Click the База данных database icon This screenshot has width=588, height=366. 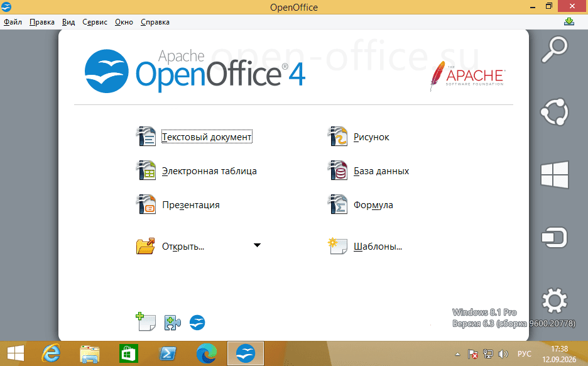(x=337, y=170)
